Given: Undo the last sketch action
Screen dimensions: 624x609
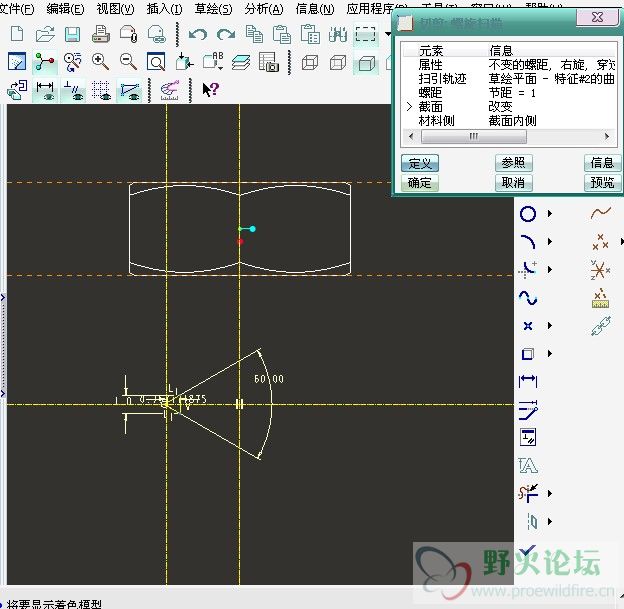Looking at the screenshot, I should click(198, 34).
